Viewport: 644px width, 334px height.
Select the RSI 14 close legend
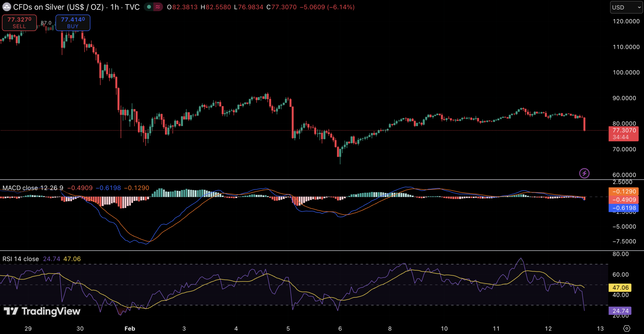[x=21, y=259]
